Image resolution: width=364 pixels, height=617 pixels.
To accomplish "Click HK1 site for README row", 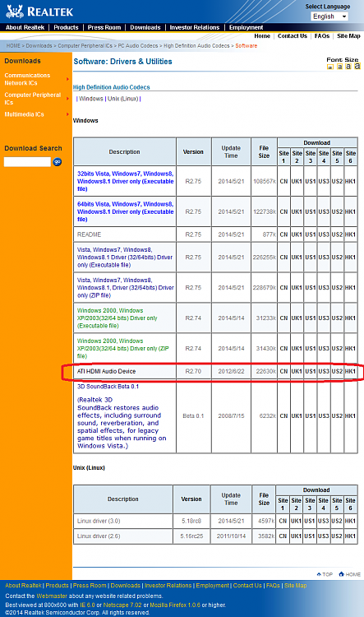I will 350,234.
